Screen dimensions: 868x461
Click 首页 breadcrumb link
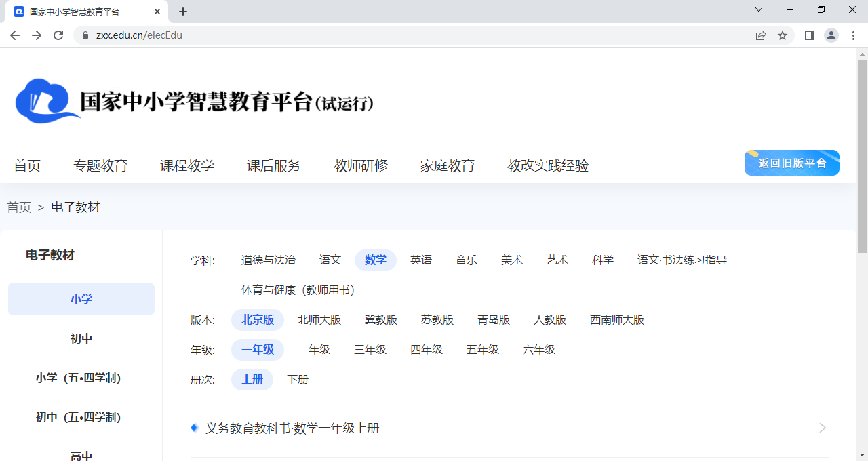coord(19,207)
